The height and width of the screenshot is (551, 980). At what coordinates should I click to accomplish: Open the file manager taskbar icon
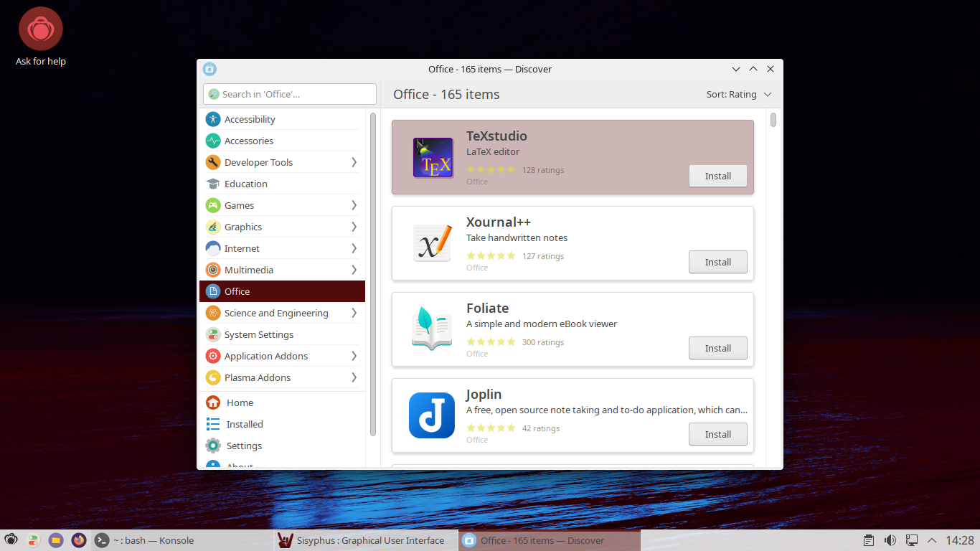(56, 540)
